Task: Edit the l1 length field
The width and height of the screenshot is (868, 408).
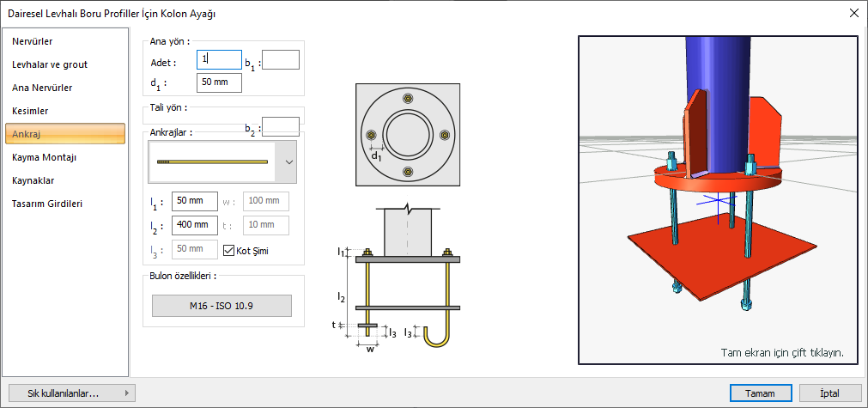Action: [195, 202]
